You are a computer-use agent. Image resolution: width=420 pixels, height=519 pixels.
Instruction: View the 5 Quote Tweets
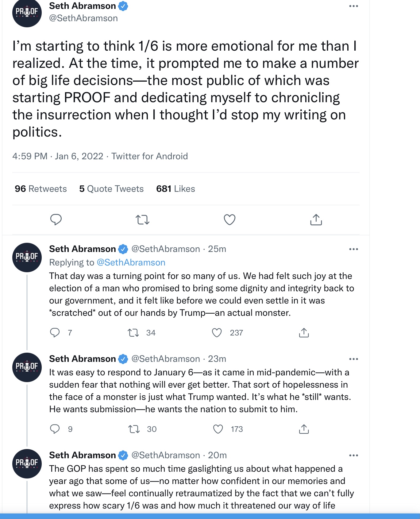pos(111,189)
